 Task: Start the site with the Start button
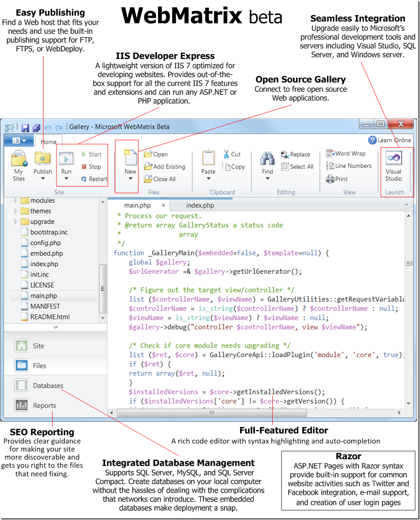92,154
